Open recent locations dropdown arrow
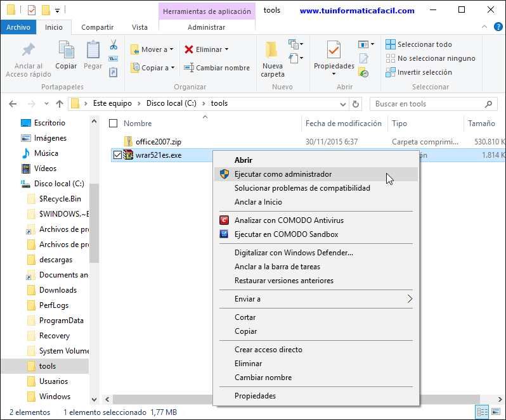This screenshot has width=506, height=420. pyautogui.click(x=46, y=104)
